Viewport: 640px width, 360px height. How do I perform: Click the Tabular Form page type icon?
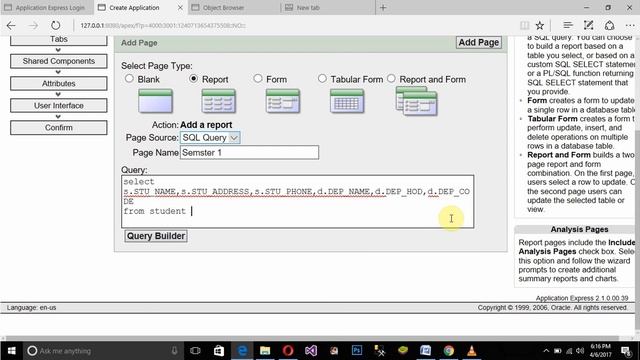347,101
